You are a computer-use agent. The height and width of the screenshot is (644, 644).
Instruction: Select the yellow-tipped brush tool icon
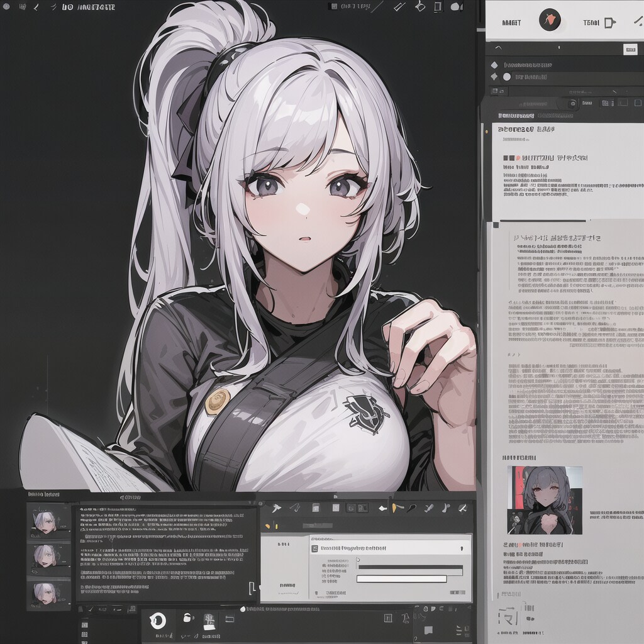[x=397, y=507]
